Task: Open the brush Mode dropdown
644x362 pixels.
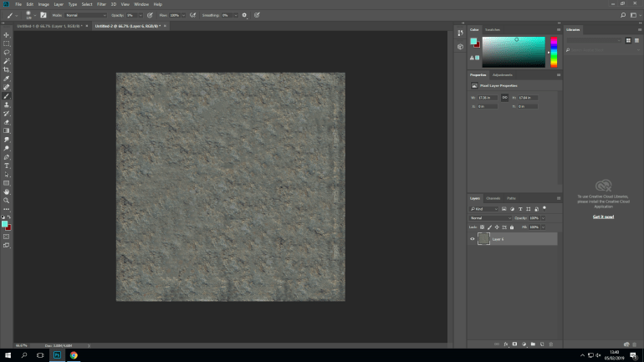Action: pyautogui.click(x=86, y=15)
